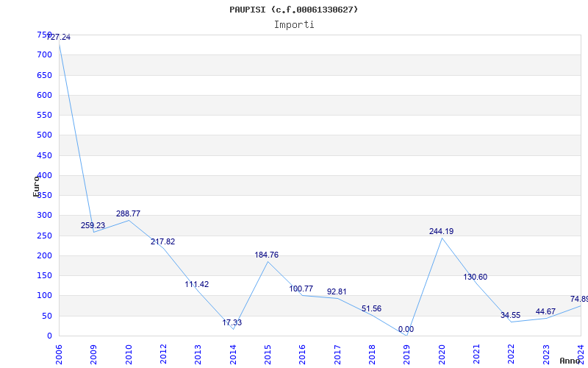Click the 130.60 value label for 2021
Image resolution: width=588 pixels, height=368 pixels.
tap(475, 277)
